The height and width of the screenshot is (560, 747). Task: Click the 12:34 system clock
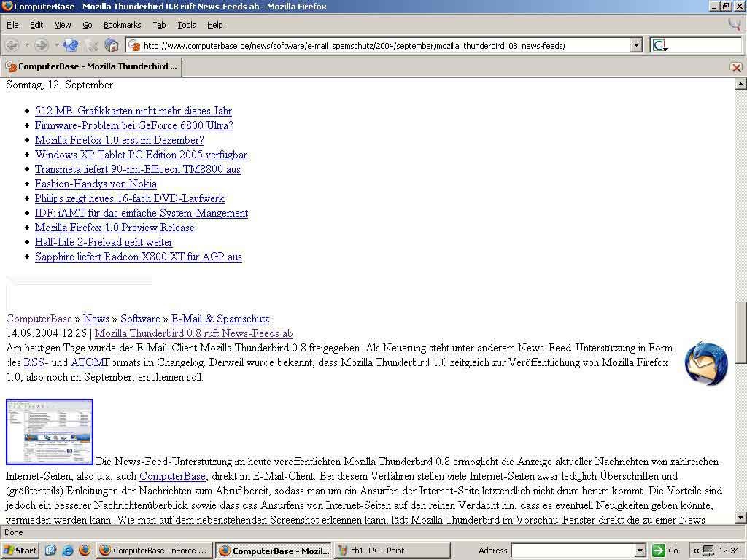click(729, 551)
